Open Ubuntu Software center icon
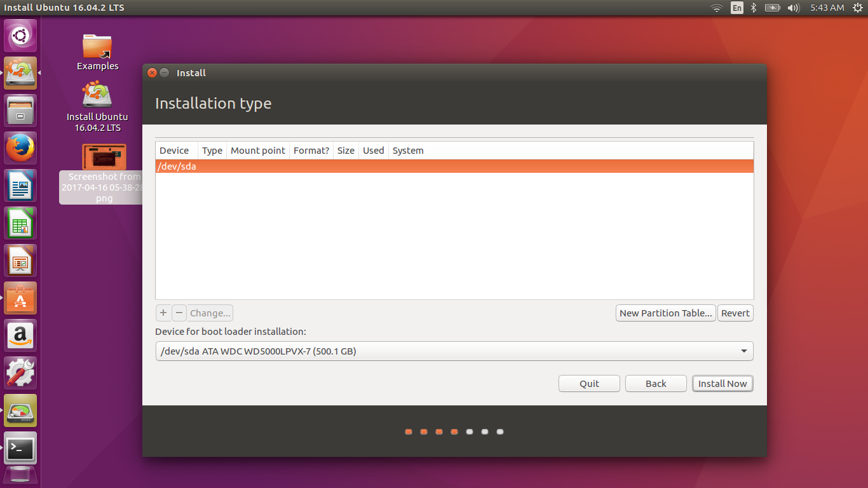The height and width of the screenshot is (488, 868). (x=20, y=298)
